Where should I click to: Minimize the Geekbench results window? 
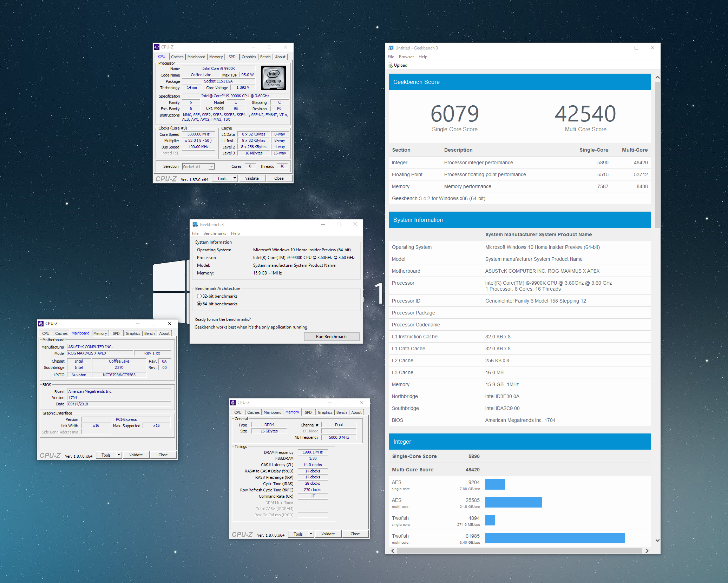point(621,48)
